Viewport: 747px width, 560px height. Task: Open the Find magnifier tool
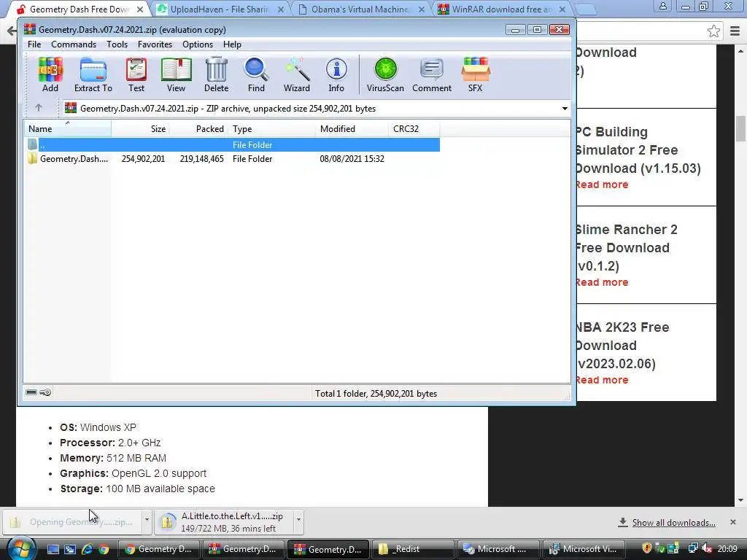(256, 74)
